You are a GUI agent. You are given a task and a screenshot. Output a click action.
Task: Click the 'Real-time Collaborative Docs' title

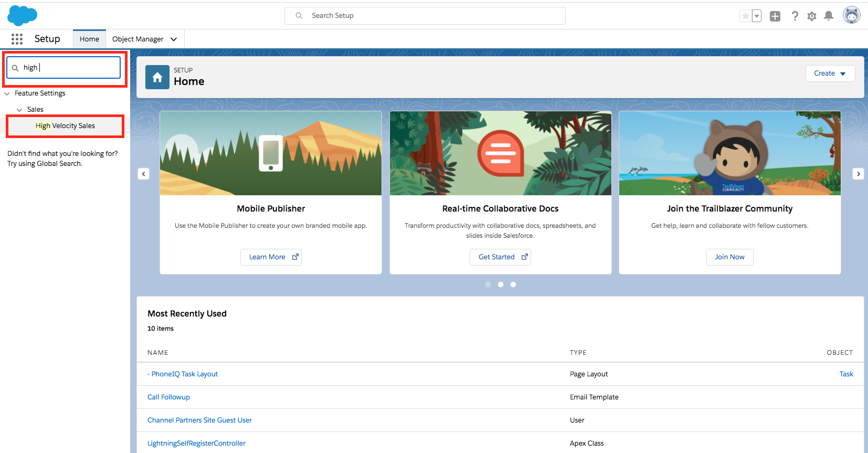[500, 208]
